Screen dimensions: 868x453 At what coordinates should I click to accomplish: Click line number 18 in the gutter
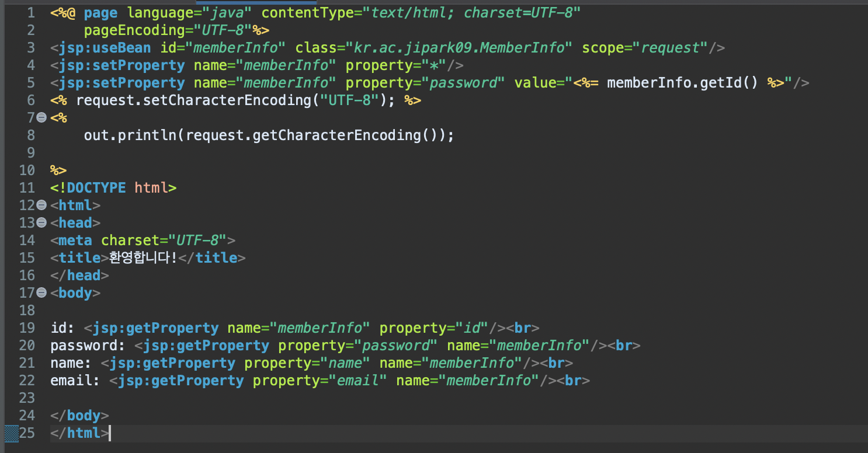[x=27, y=310]
